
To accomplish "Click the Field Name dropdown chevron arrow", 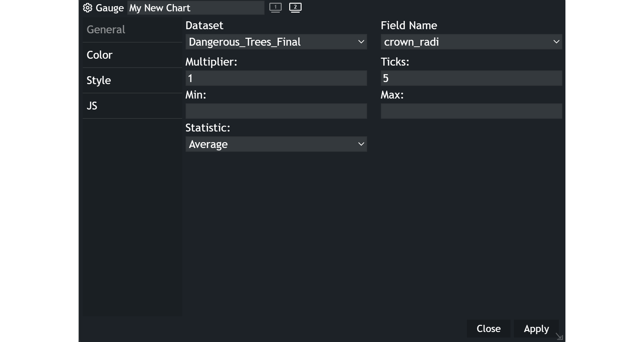I will tap(556, 42).
